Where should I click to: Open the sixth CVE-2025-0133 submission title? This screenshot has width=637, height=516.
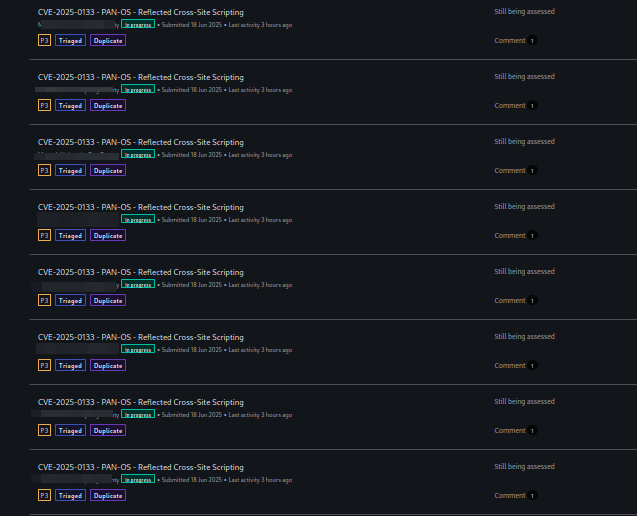141,337
